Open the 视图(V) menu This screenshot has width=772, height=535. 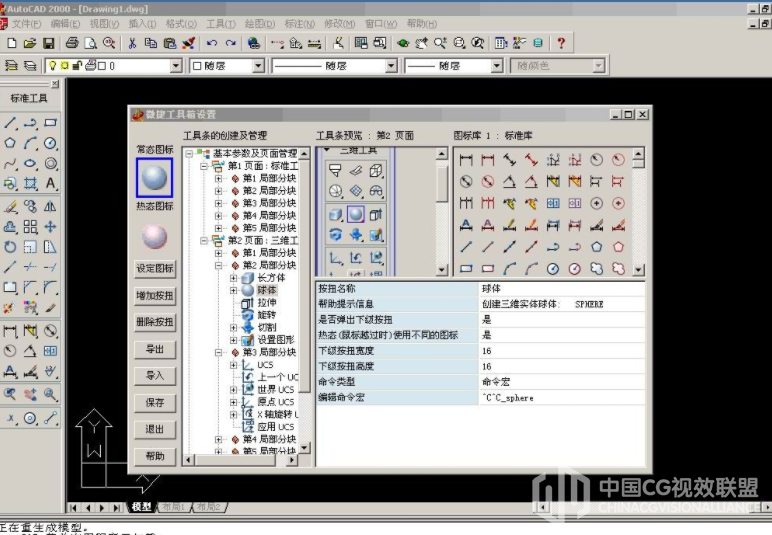(104, 24)
